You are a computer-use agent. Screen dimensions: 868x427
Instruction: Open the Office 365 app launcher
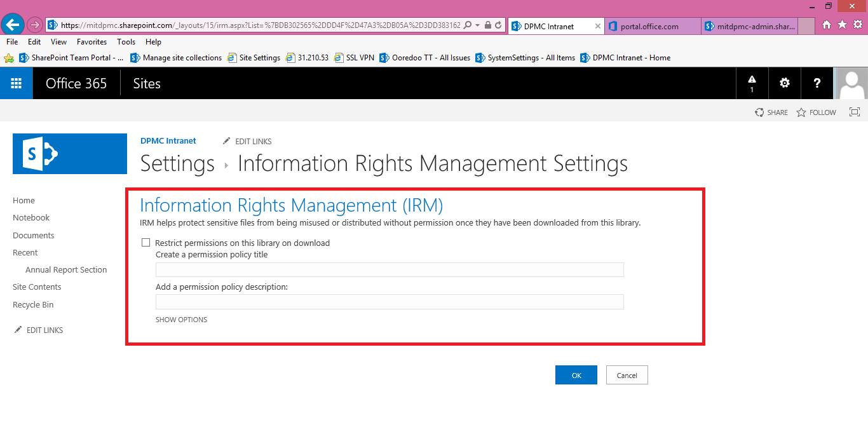click(x=16, y=83)
